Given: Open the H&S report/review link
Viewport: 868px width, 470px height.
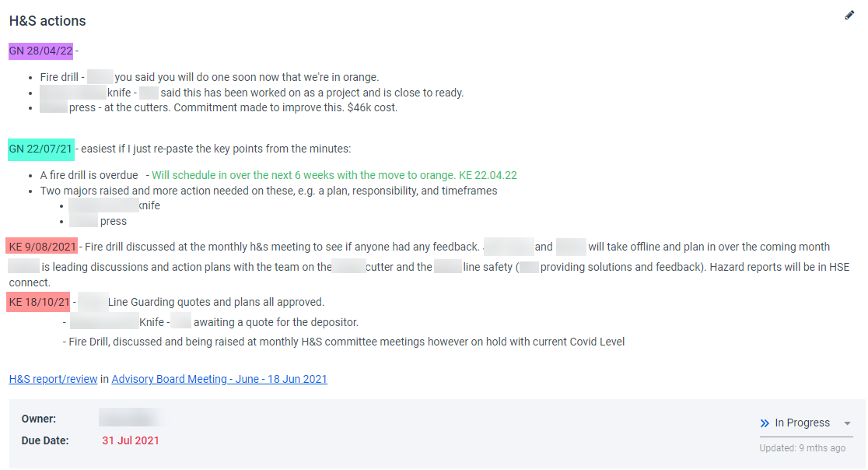Looking at the screenshot, I should coord(53,380).
